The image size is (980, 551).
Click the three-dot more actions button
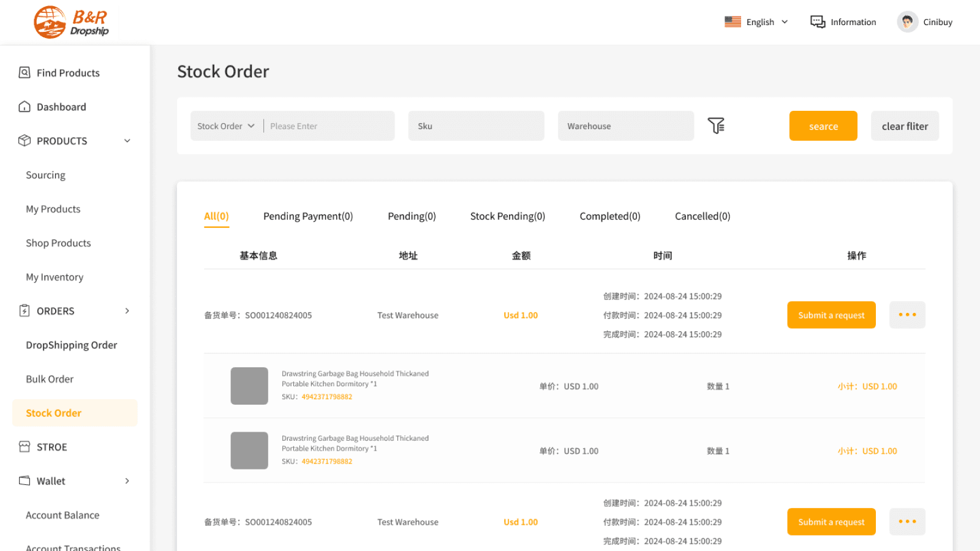coord(907,315)
